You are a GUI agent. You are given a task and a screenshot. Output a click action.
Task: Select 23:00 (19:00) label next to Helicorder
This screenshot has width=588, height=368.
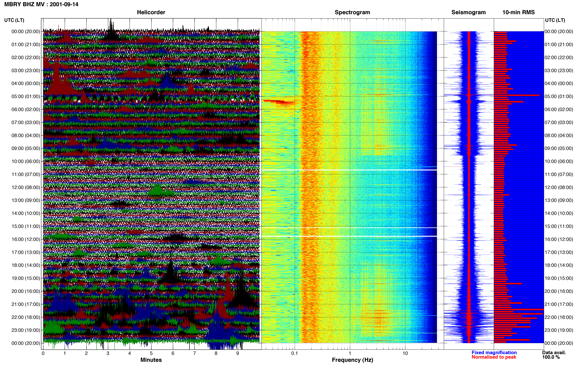click(x=26, y=330)
